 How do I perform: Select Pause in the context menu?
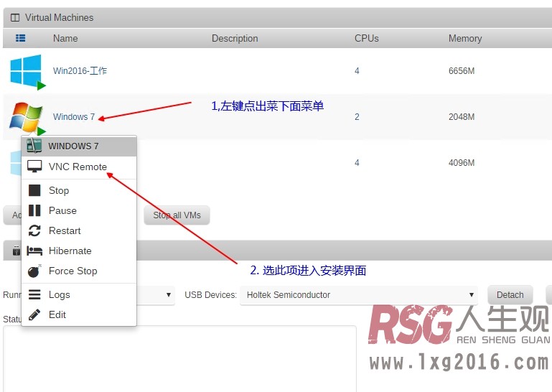(79, 210)
